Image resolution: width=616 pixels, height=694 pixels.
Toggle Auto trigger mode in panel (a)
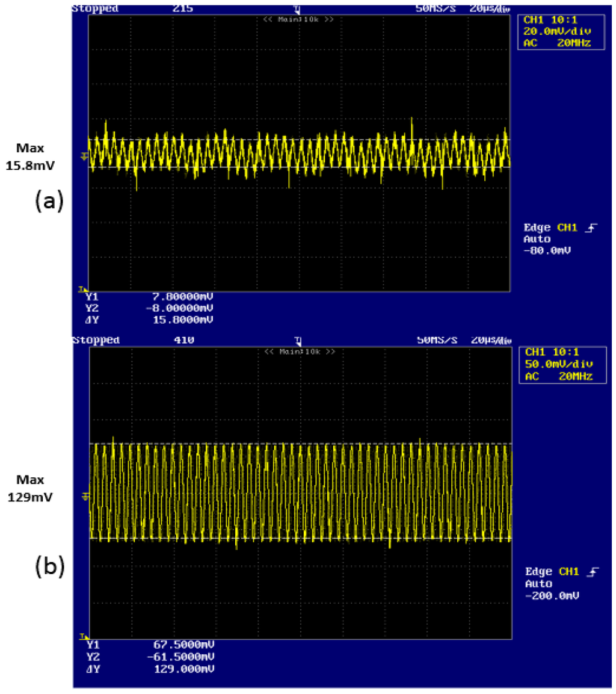[536, 239]
